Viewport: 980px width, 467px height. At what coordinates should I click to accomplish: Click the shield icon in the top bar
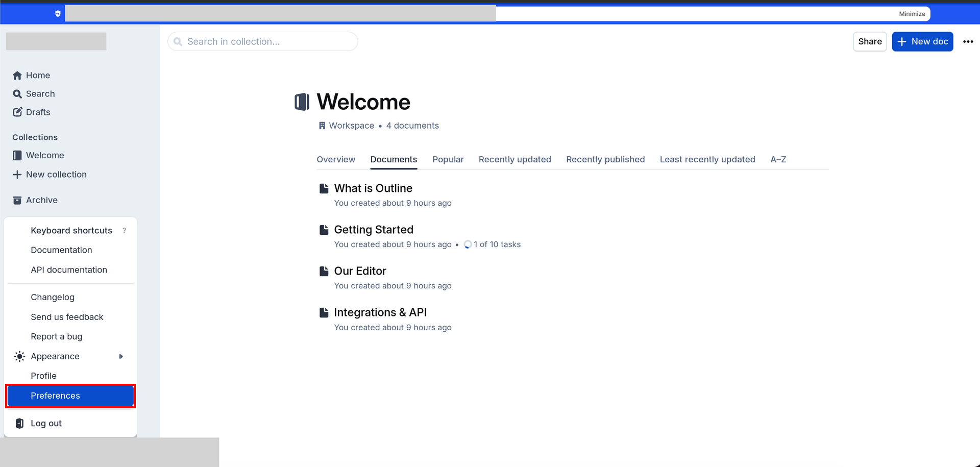[58, 14]
